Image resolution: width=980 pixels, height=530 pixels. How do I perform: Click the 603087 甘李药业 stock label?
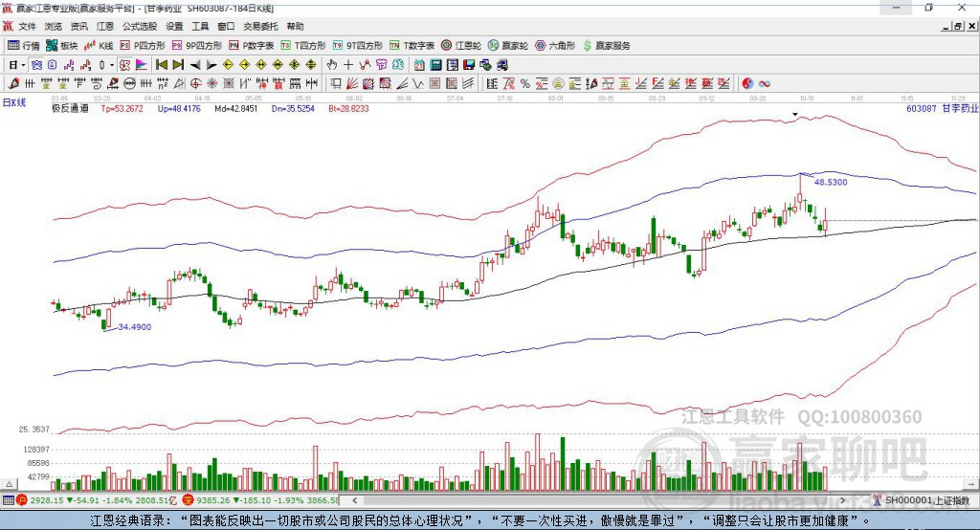[942, 108]
